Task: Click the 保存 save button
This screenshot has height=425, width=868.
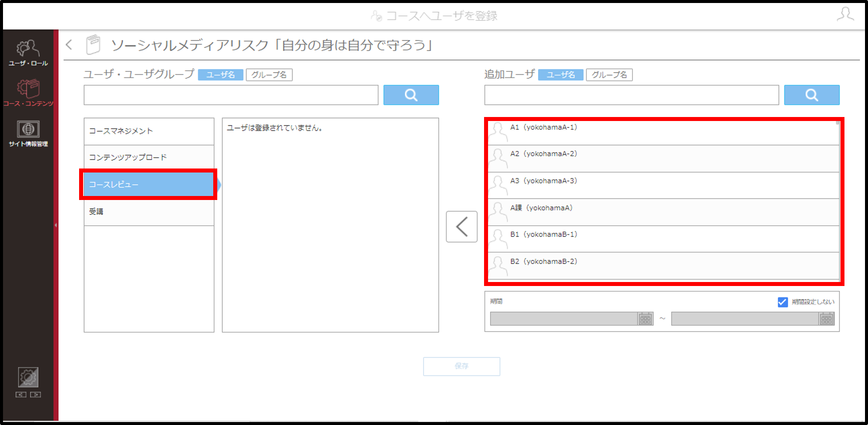Action: (x=462, y=366)
